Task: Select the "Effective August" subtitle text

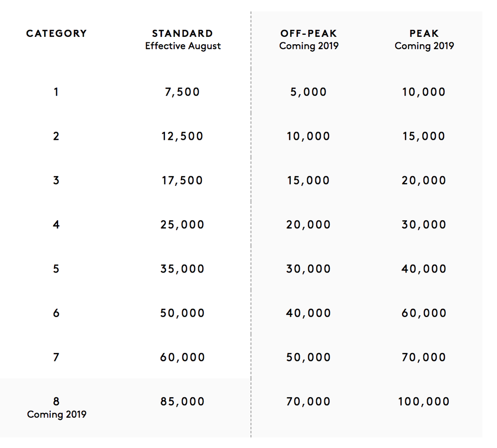Action: tap(183, 46)
